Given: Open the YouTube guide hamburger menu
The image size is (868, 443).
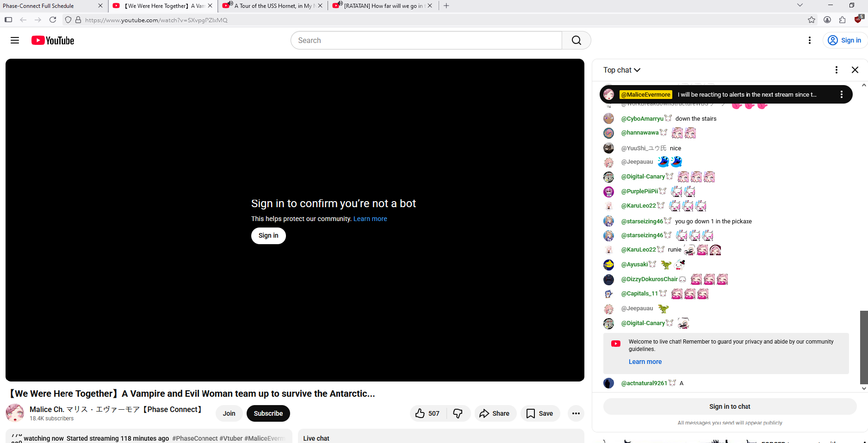Looking at the screenshot, I should [15, 40].
